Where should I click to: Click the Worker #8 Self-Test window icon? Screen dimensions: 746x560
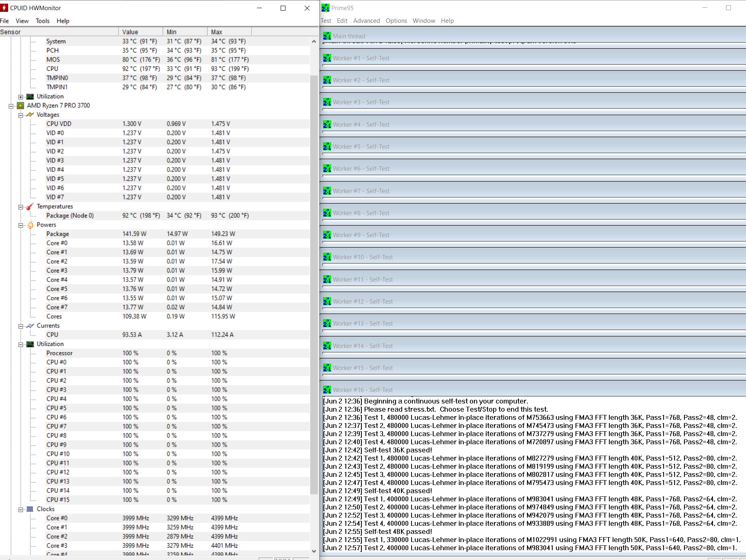click(327, 213)
